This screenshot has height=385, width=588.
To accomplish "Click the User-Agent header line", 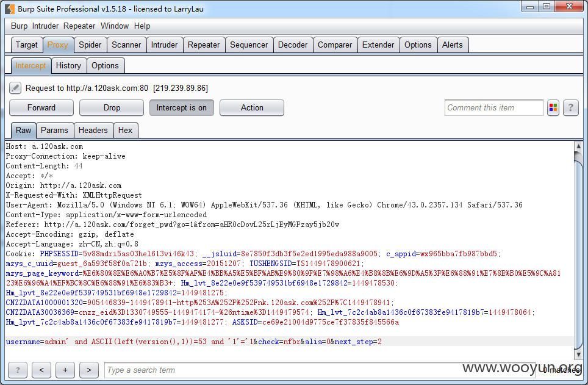I will (264, 205).
